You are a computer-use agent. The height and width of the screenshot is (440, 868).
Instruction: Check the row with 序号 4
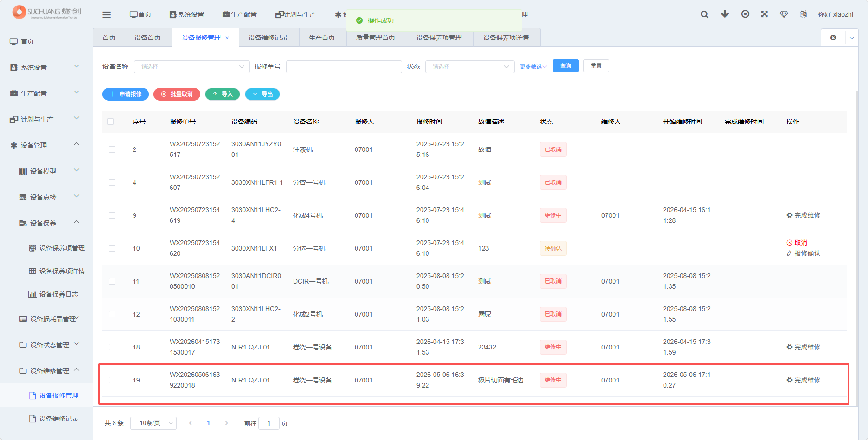(112, 182)
